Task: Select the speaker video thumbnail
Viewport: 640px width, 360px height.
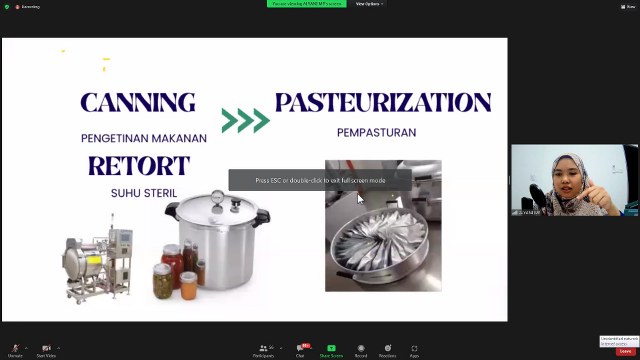Action: coord(575,180)
